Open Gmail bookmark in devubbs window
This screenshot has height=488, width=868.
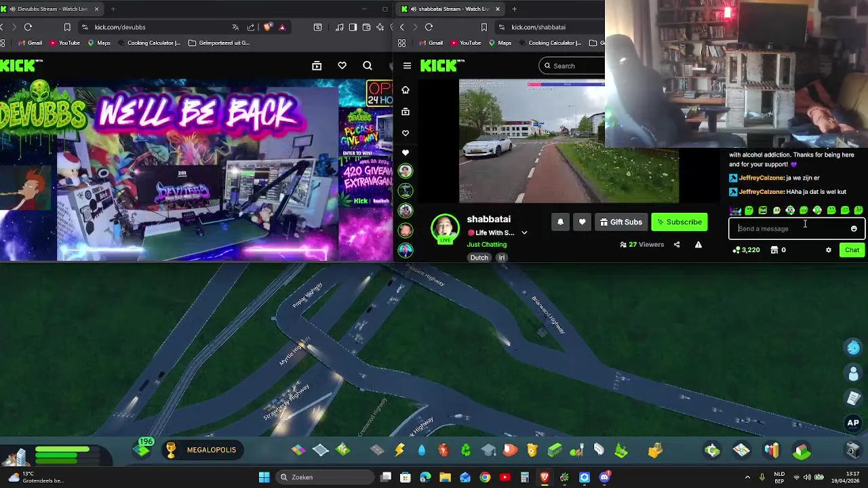click(30, 43)
